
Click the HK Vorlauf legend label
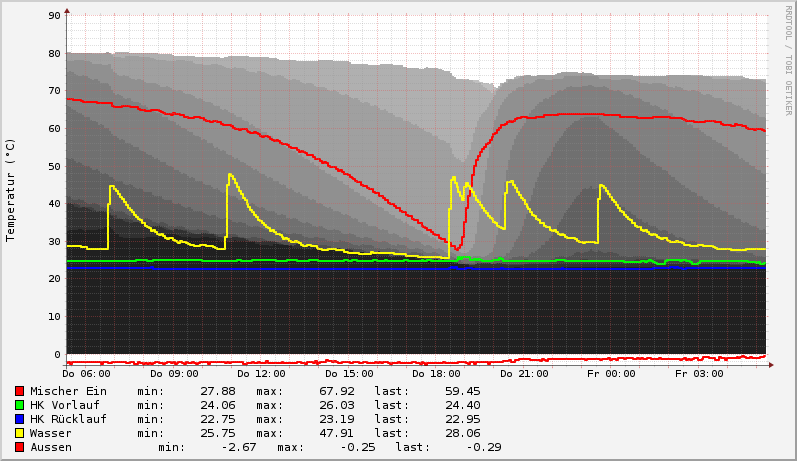pos(65,405)
